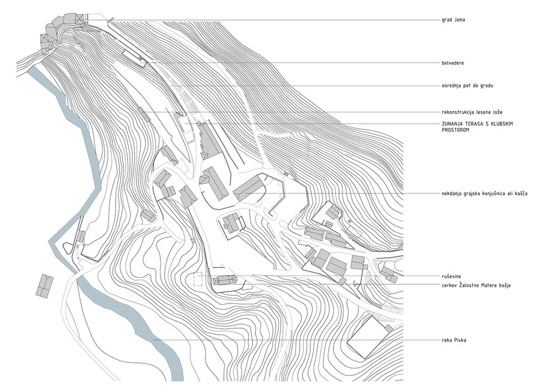Select the 'ruševine' label

click(x=451, y=277)
